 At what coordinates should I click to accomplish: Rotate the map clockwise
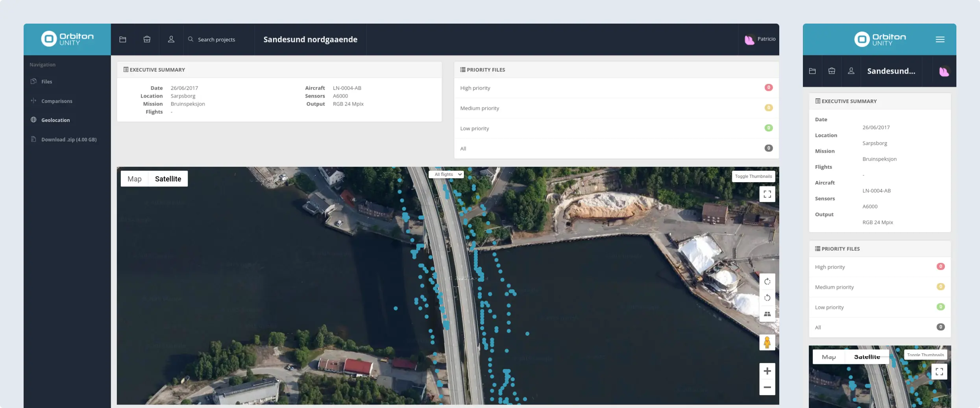(x=767, y=282)
